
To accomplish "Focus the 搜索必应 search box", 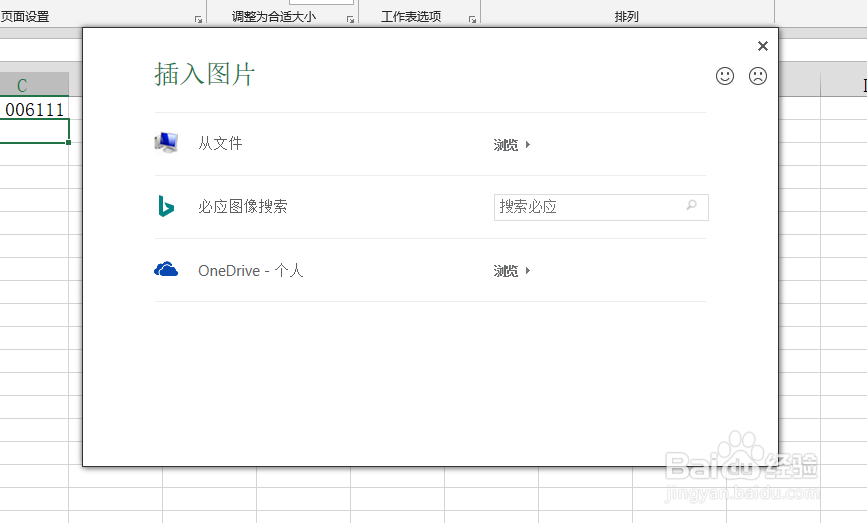I will pyautogui.click(x=601, y=207).
